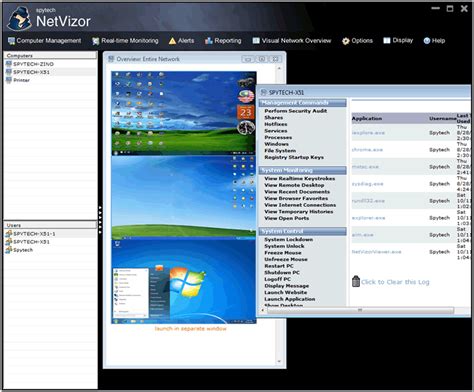Click user icon beside SPYTECH-X51-1

[x=9, y=234]
